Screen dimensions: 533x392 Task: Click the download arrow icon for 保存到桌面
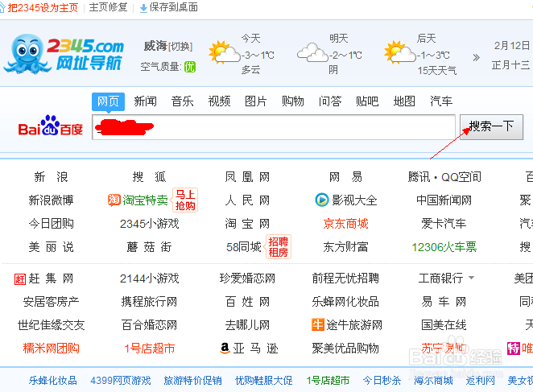point(143,8)
